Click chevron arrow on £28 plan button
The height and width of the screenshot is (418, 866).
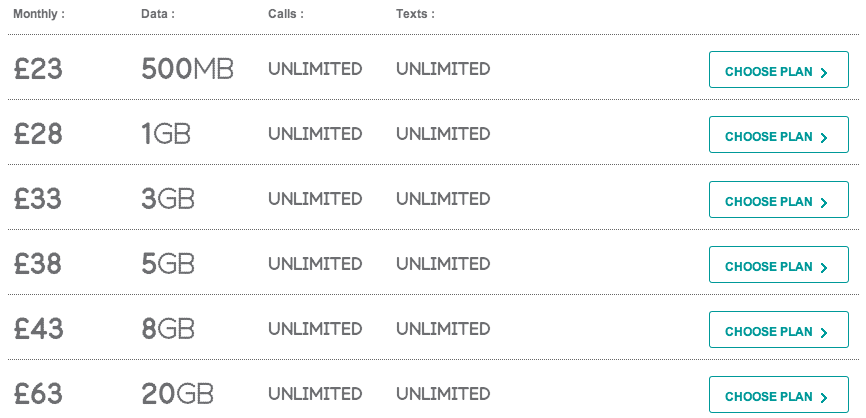coord(824,137)
